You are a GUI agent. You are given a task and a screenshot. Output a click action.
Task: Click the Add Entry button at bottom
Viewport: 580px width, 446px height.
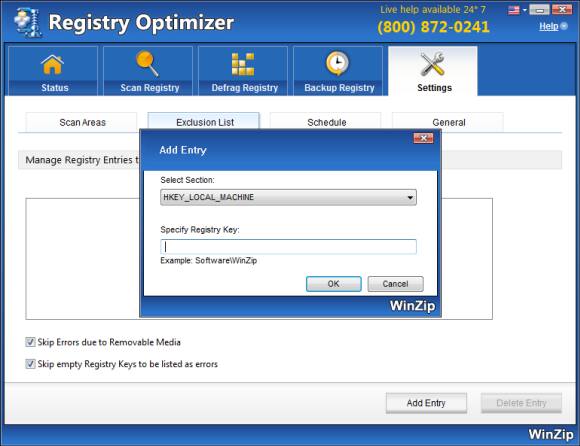pos(426,403)
